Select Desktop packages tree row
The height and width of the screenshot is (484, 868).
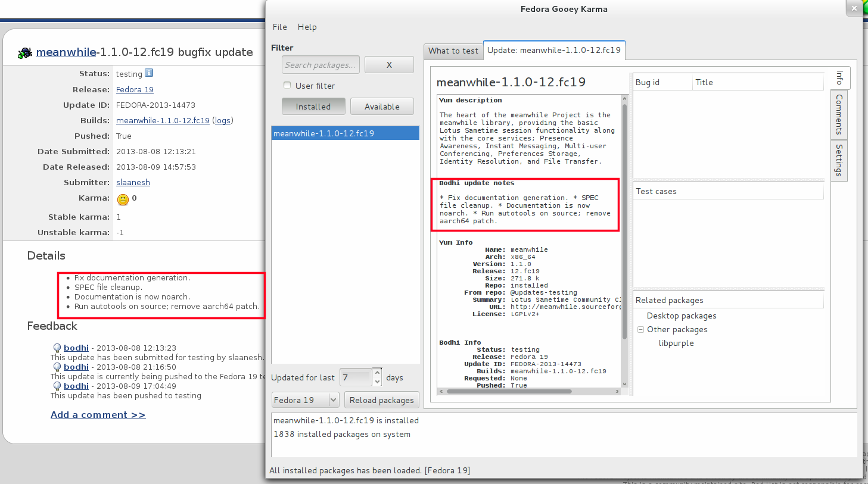point(682,316)
